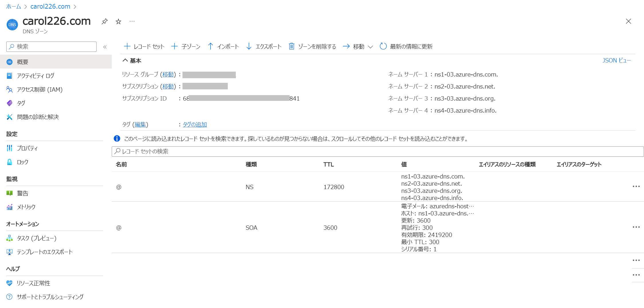The width and height of the screenshot is (644, 308).
Task: Click the エイリアスのターゲット column header
Action: click(x=579, y=164)
